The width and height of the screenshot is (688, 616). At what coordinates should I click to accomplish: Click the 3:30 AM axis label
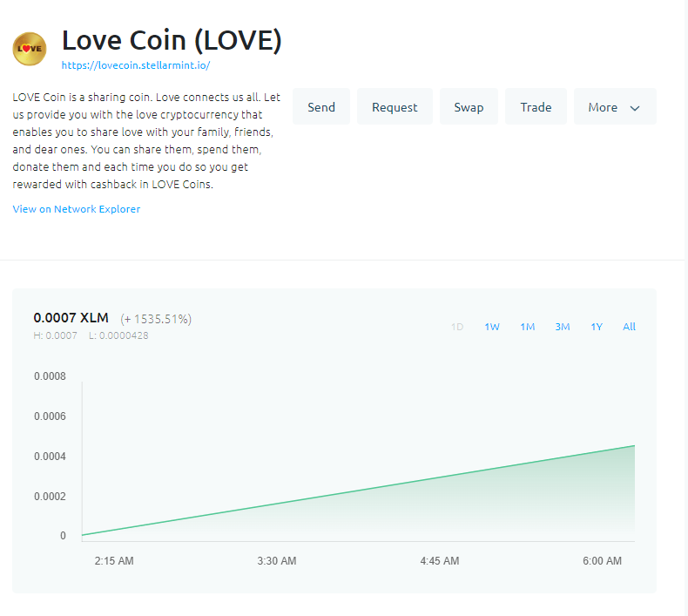[277, 561]
